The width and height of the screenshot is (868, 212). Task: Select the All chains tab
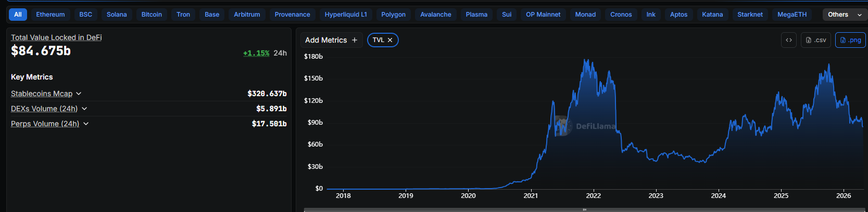click(18, 15)
